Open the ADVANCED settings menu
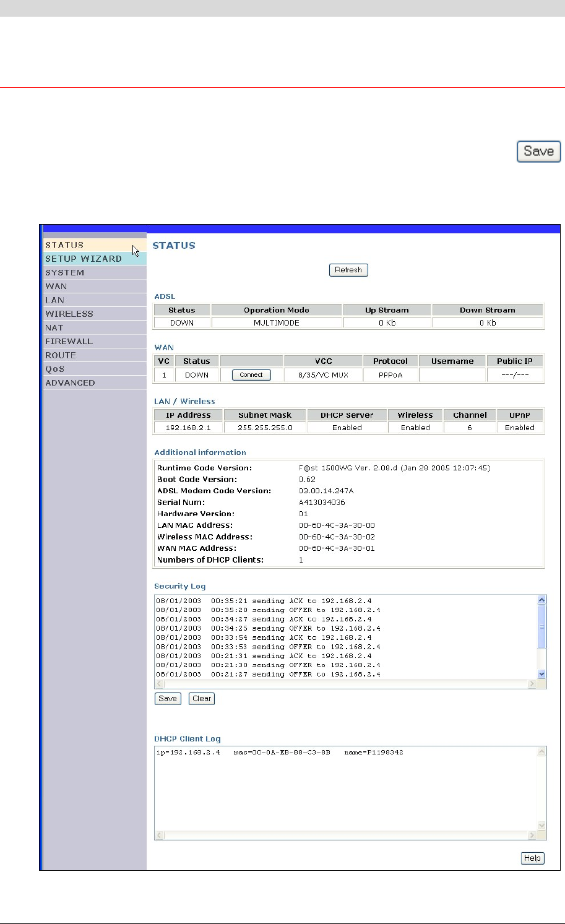This screenshot has width=565, height=924. pos(95,382)
